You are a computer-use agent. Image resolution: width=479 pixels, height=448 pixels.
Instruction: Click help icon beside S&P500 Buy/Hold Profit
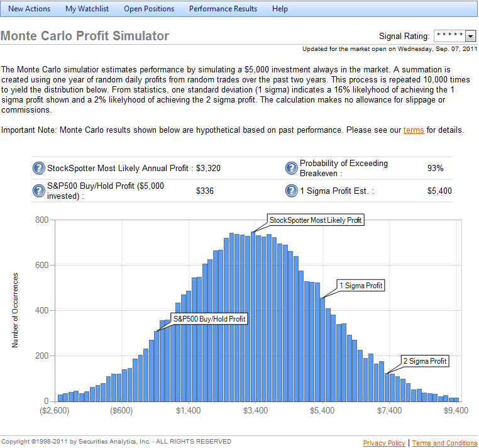pos(39,191)
